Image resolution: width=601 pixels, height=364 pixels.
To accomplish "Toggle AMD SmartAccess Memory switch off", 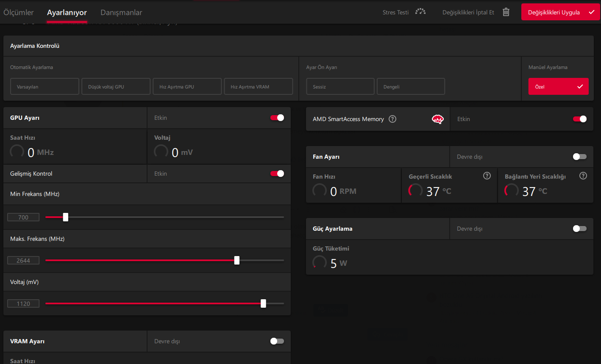I will pyautogui.click(x=579, y=119).
